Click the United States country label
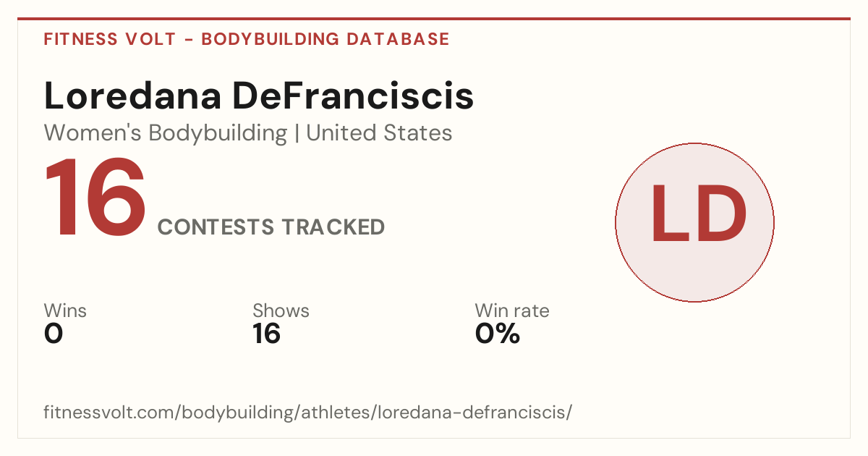The image size is (868, 456). [x=379, y=133]
